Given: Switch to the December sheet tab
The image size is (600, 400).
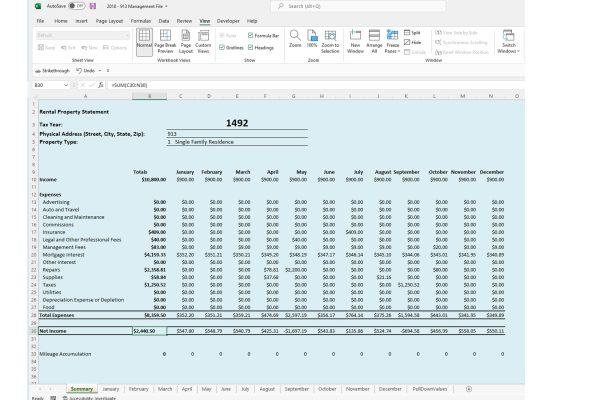Looking at the screenshot, I should point(390,389).
